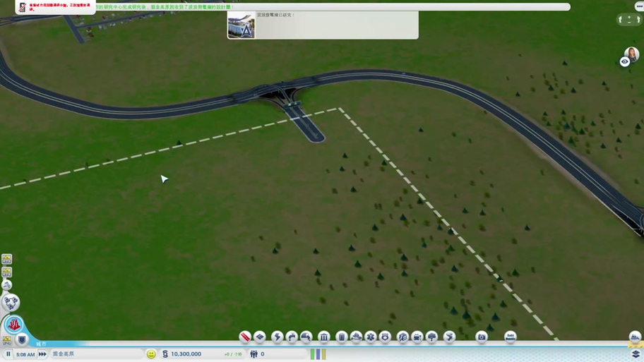This screenshot has height=362, width=644.
Task: Click the research building notification thumbnail
Action: coord(241,25)
